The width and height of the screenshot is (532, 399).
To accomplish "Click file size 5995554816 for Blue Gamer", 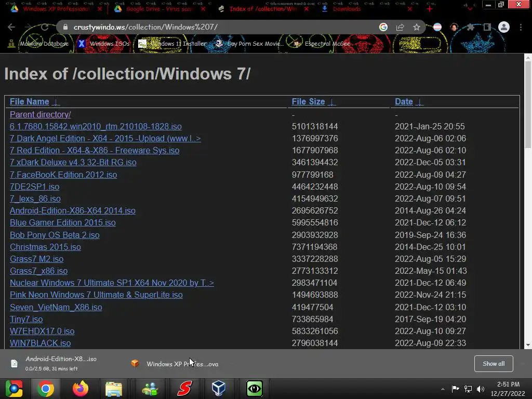I will [x=315, y=222].
